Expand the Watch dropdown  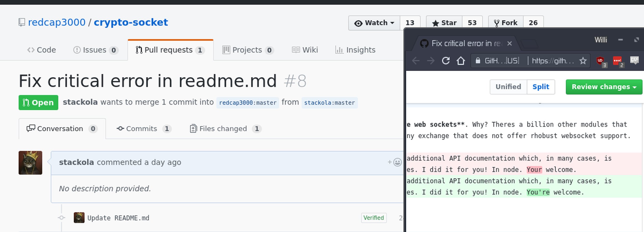374,23
